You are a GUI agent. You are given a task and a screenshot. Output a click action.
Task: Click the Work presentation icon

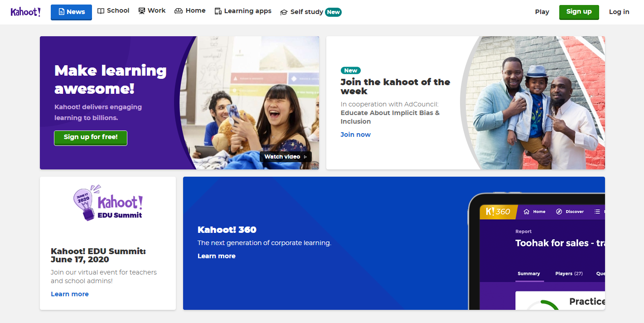pos(142,11)
